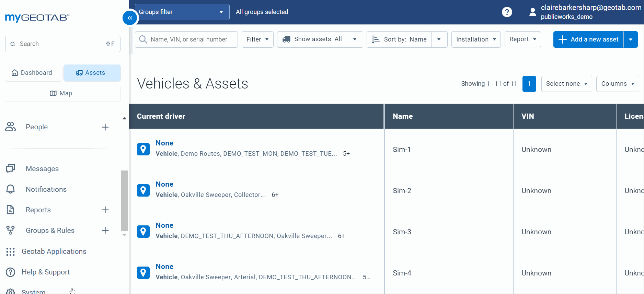
Task: Open the Select none dropdown
Action: (x=566, y=84)
